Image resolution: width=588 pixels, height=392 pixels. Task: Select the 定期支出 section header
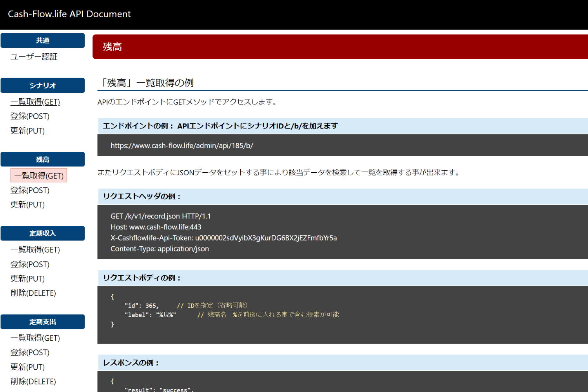[43, 322]
